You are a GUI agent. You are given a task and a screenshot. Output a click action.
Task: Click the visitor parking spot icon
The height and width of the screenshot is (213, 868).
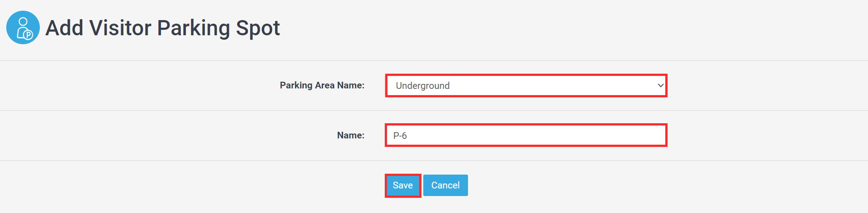coord(23,28)
